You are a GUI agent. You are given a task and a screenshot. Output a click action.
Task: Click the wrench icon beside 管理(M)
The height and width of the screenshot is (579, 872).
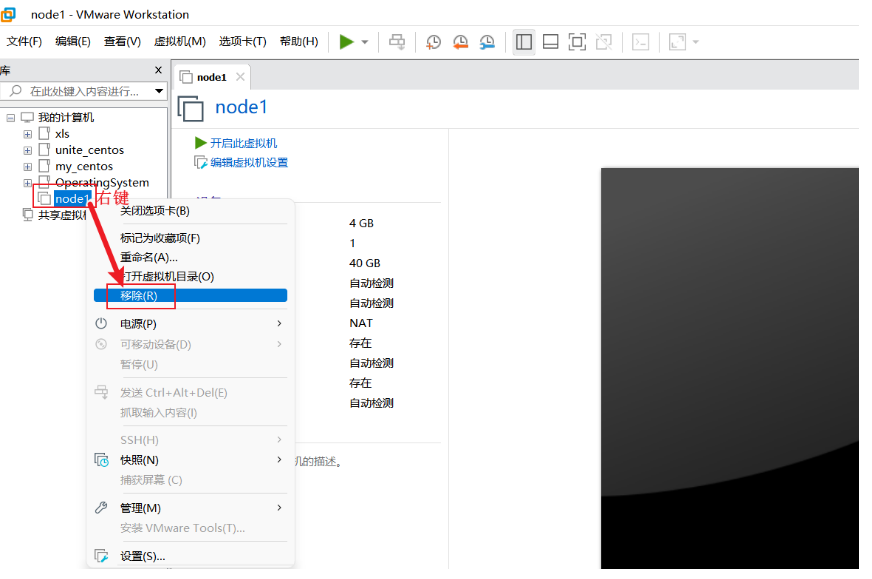pyautogui.click(x=101, y=508)
